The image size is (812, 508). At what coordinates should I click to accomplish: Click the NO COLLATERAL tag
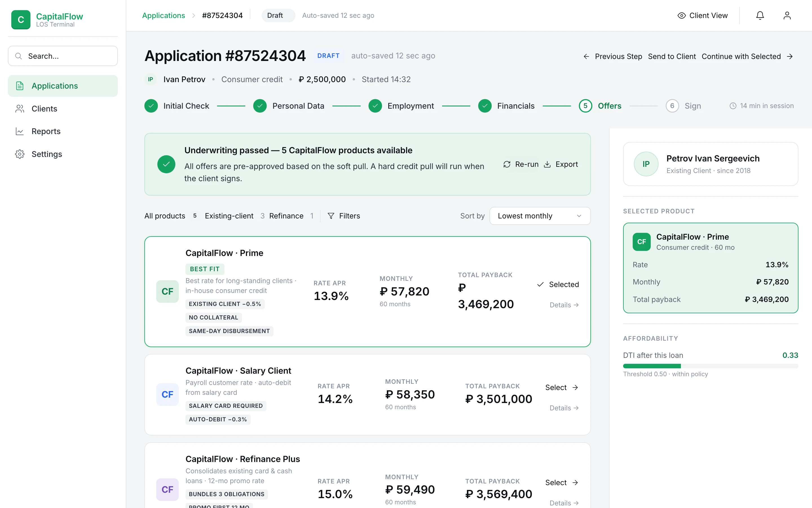(213, 317)
